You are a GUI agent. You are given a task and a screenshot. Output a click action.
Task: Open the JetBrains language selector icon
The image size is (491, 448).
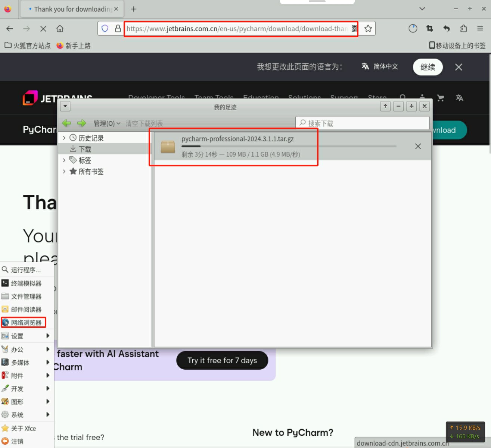pyautogui.click(x=460, y=98)
